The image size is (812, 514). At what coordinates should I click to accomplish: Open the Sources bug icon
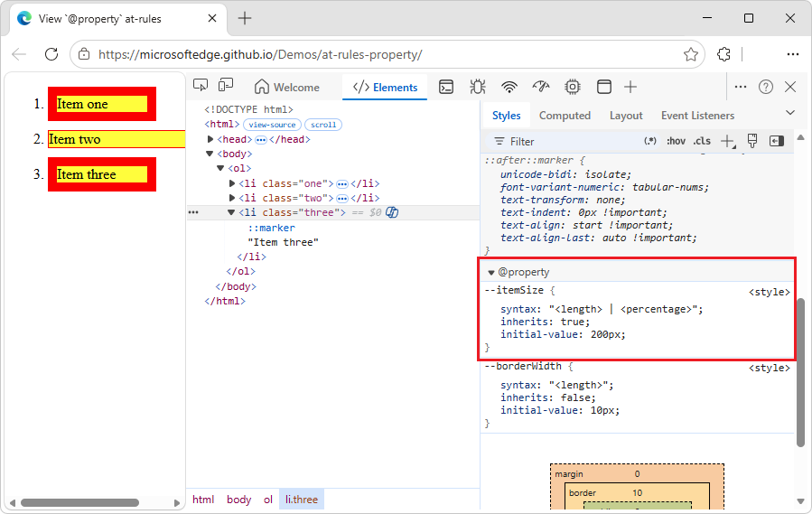coord(478,87)
